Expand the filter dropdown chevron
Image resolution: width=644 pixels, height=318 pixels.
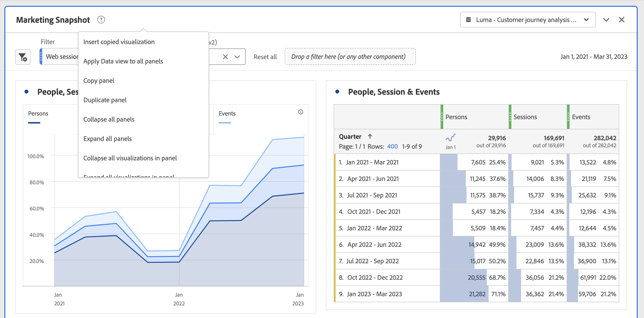tap(237, 57)
